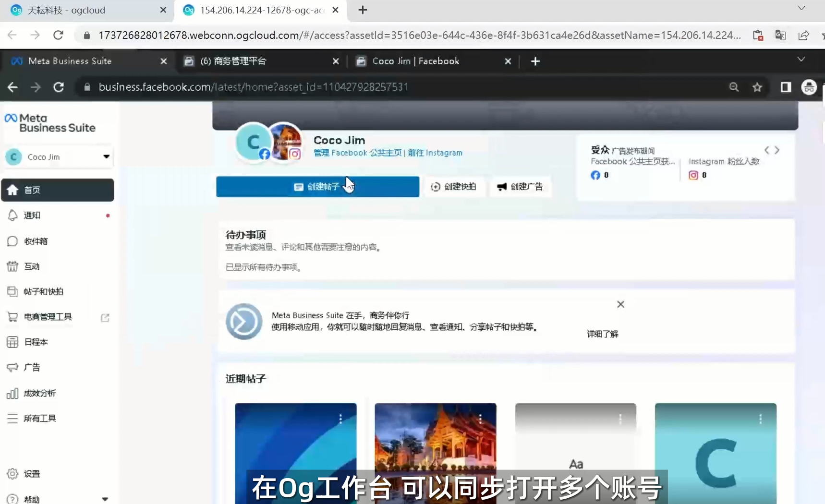Open options menu of Aa post card
The height and width of the screenshot is (504, 825).
pos(620,419)
